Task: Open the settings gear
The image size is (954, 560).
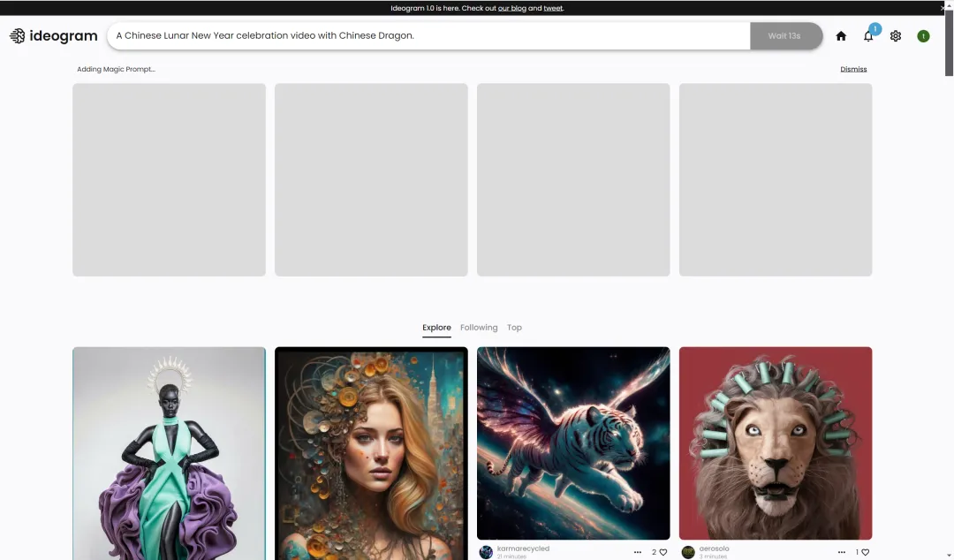Action: tap(896, 36)
